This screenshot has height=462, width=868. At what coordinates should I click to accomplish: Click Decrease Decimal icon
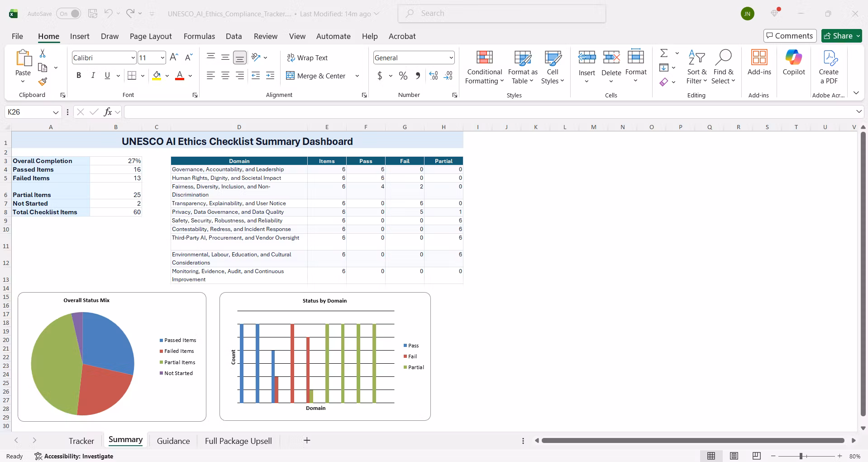click(448, 76)
